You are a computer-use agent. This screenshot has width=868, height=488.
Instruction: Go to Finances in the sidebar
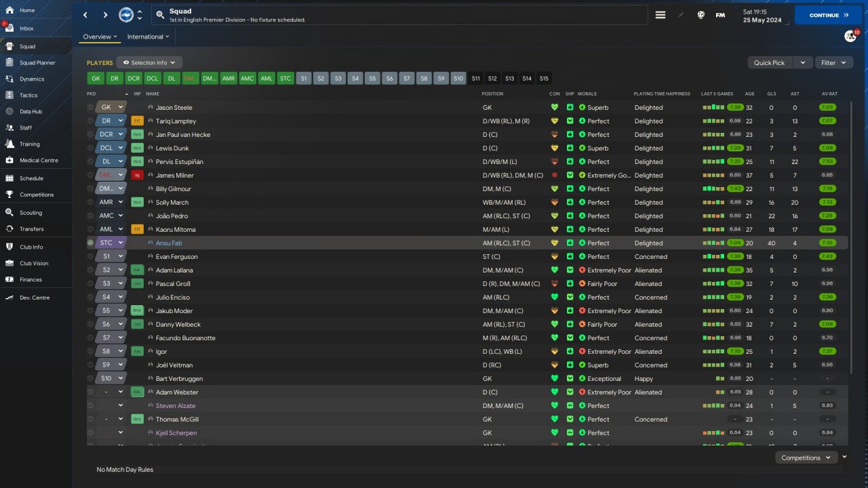coord(31,279)
